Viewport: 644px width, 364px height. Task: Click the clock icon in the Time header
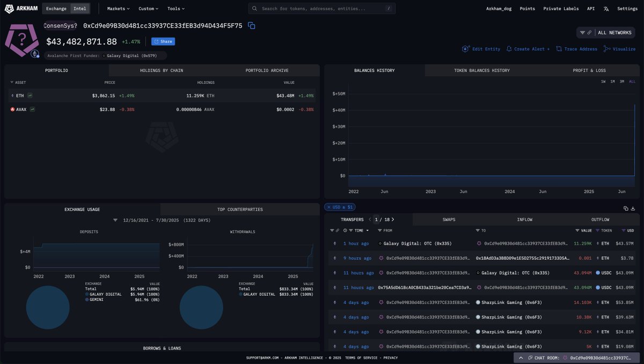tap(345, 230)
